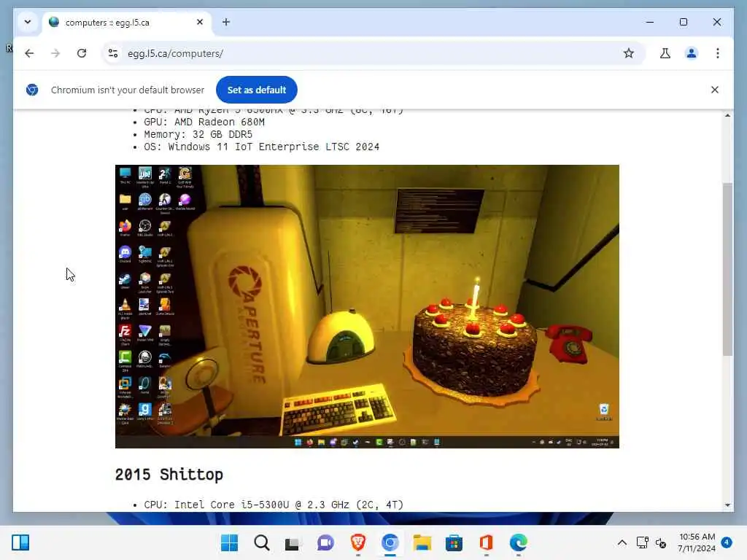Switch to Chromium on taskbar
This screenshot has height=560, width=747.
[390, 542]
